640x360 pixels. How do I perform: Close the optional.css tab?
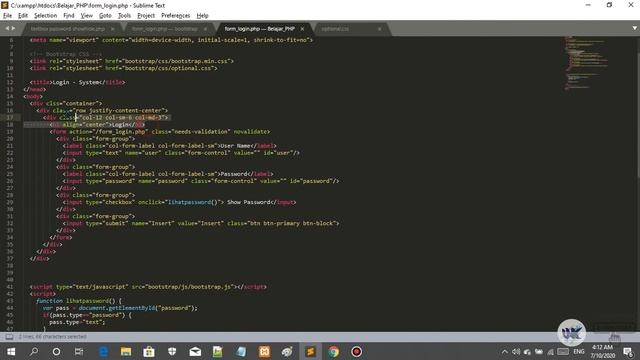(380, 29)
